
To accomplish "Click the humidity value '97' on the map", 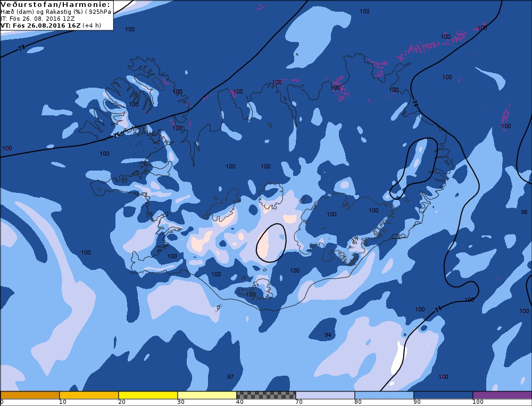I will pyautogui.click(x=230, y=377).
